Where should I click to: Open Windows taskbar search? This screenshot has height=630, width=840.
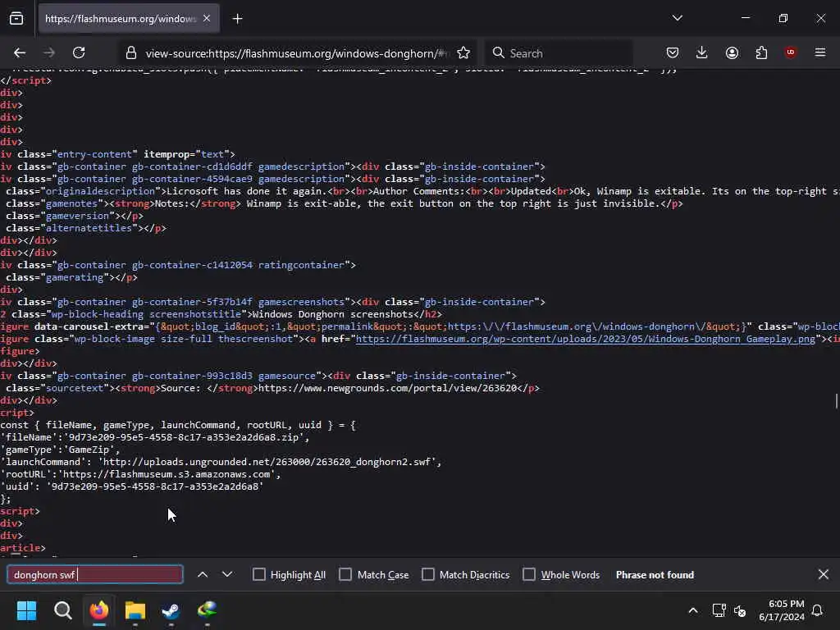(62, 610)
